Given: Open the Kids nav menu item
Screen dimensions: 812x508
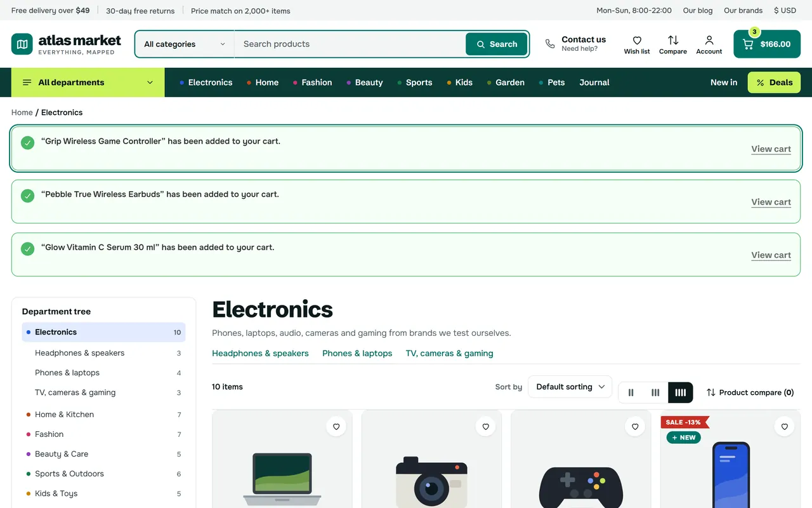Looking at the screenshot, I should click(x=460, y=83).
